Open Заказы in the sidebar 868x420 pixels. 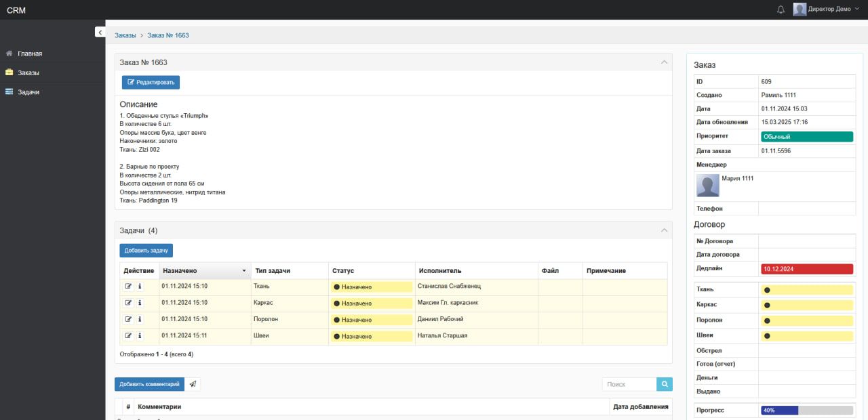click(28, 72)
